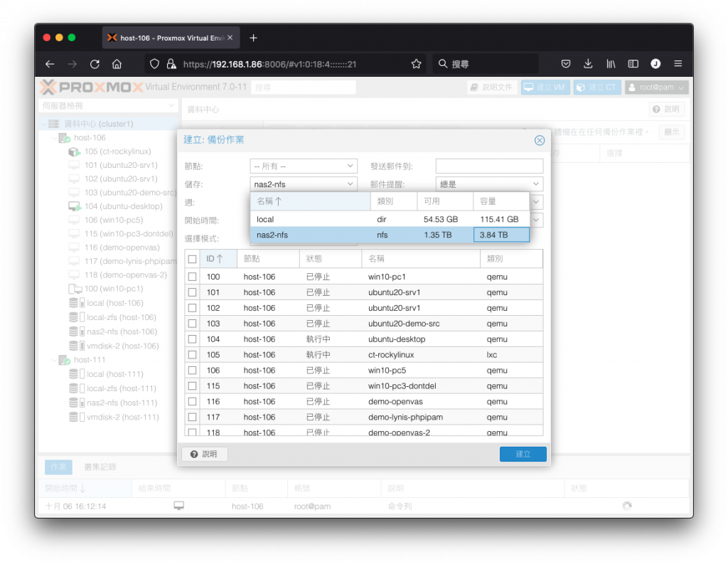The image size is (728, 564).
Task: Select the host-111 node icon in tree
Action: [x=64, y=360]
